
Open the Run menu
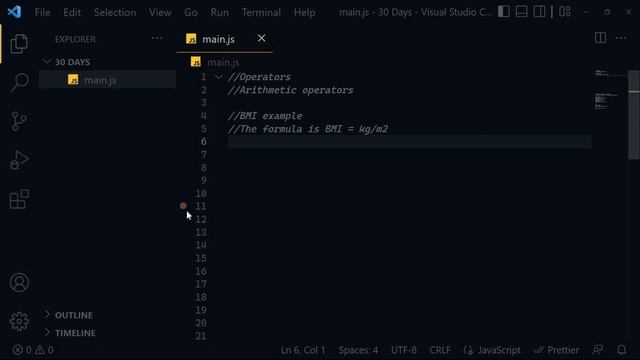(220, 12)
